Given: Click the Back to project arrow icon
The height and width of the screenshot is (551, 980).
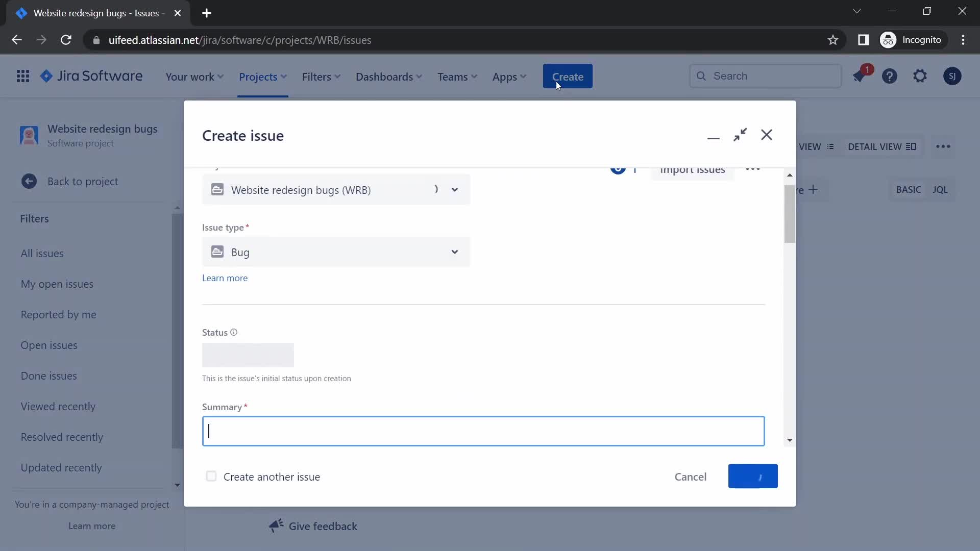Looking at the screenshot, I should (x=28, y=180).
